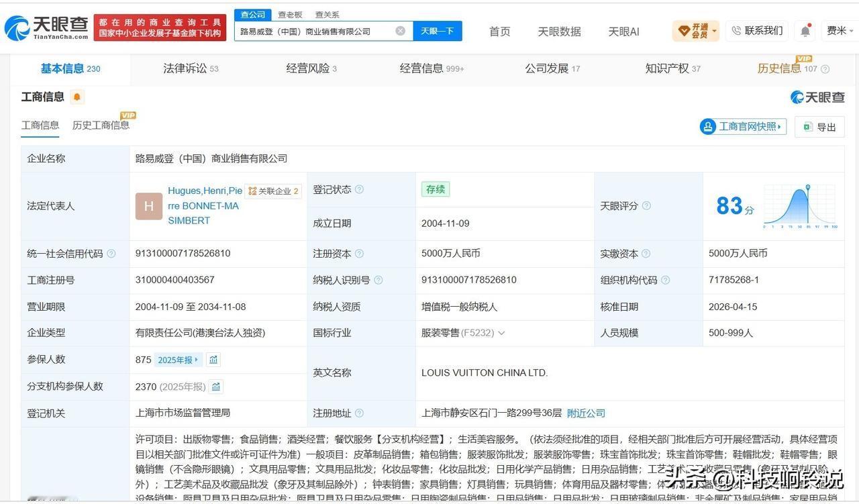Open the 公司发展 17 tab
Image resolution: width=859 pixels, height=504 pixels.
tap(552, 68)
